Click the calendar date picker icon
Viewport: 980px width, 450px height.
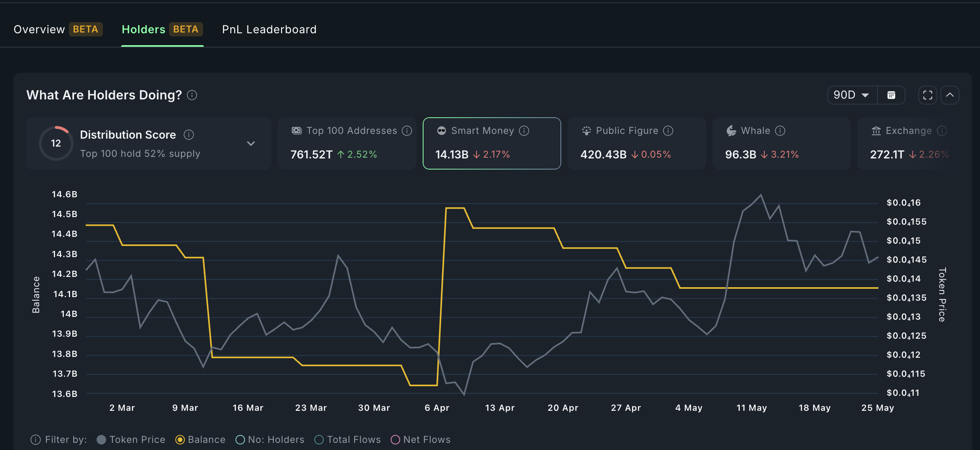[891, 95]
